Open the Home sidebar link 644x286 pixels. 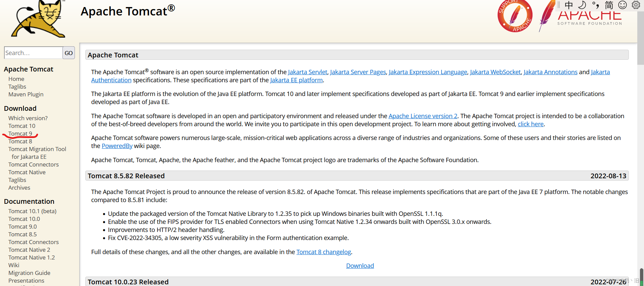[x=16, y=79]
